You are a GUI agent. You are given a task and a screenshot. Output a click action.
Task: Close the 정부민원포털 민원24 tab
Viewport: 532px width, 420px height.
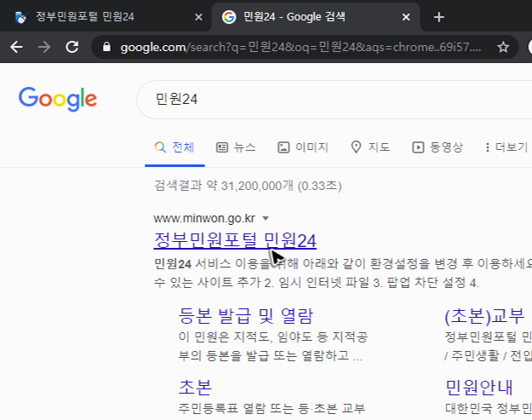coord(198,17)
